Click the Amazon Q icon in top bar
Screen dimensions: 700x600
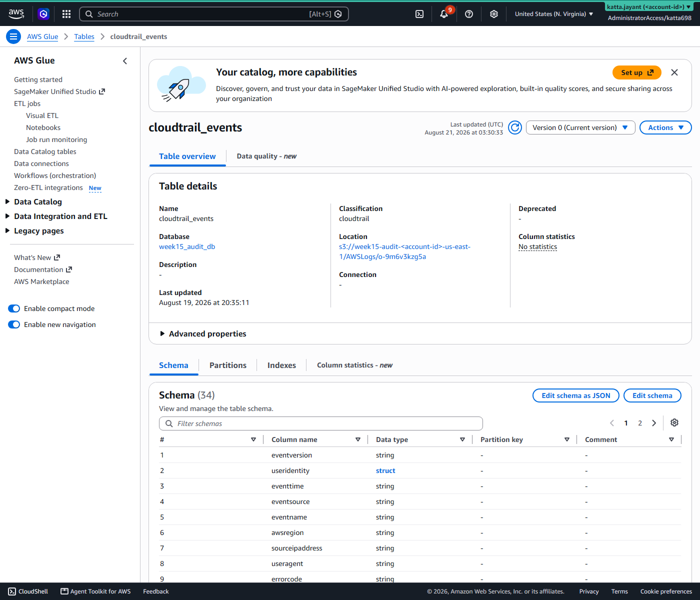[x=43, y=14]
